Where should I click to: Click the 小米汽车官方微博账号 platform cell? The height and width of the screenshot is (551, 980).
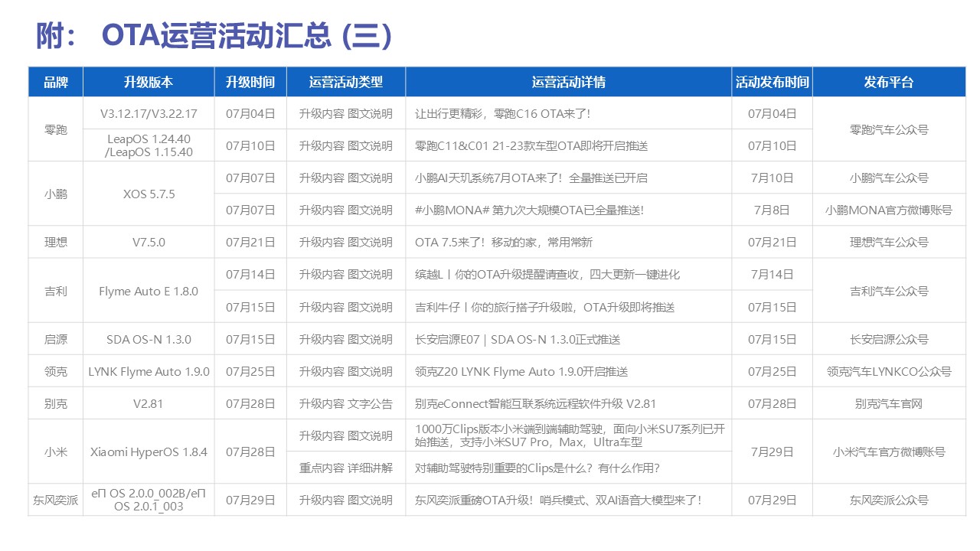tap(889, 452)
